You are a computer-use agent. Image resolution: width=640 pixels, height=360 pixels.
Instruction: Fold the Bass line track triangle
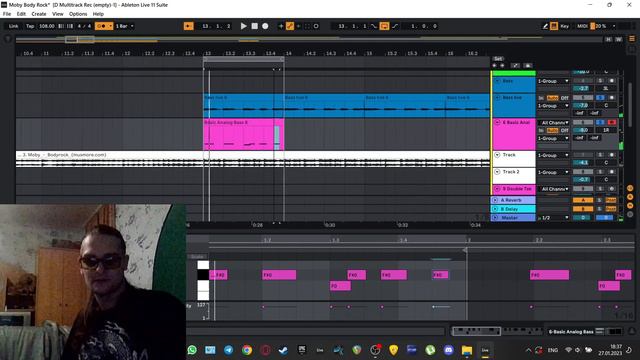pos(498,98)
